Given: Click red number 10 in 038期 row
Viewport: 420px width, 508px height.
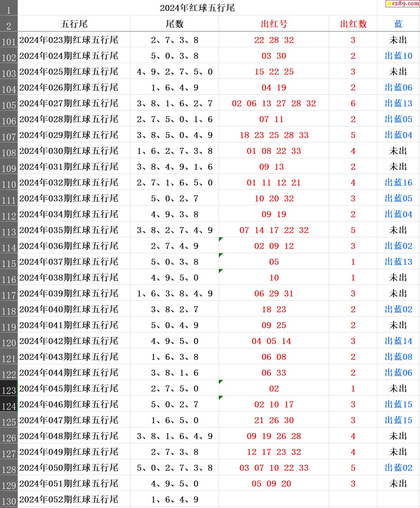Looking at the screenshot, I should tap(274, 278).
